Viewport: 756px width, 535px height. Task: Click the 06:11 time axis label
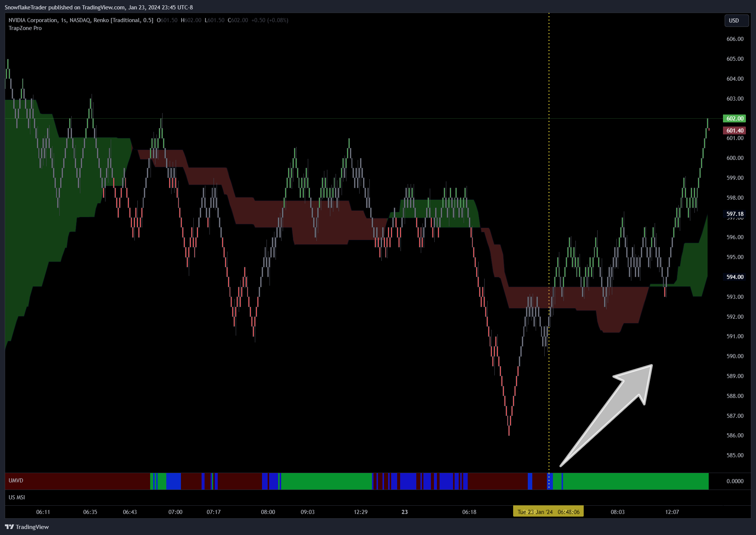[43, 512]
